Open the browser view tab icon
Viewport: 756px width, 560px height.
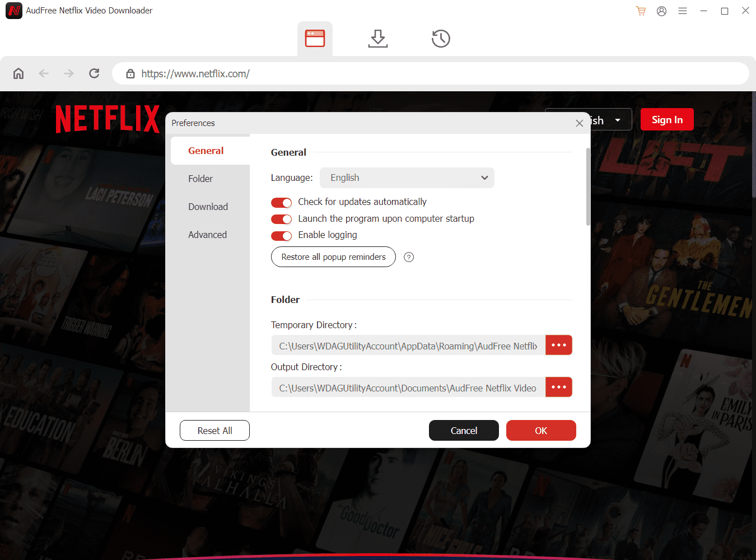(315, 39)
